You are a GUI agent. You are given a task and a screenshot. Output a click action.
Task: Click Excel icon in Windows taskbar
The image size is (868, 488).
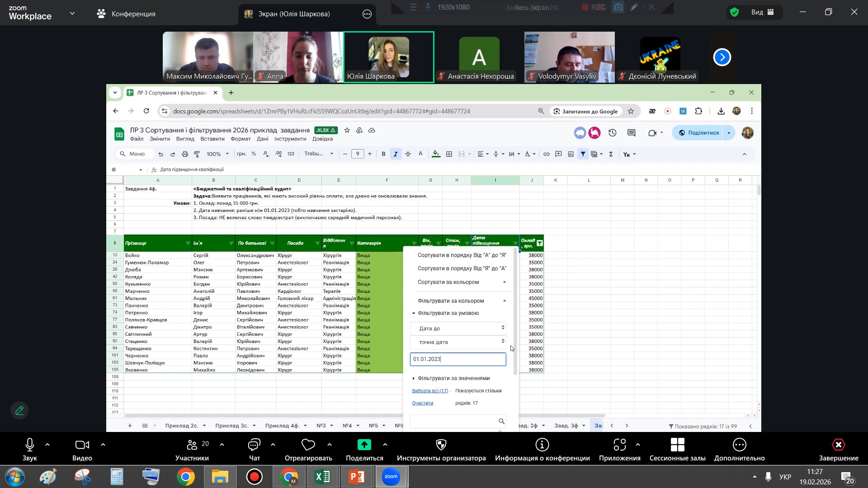point(322,477)
